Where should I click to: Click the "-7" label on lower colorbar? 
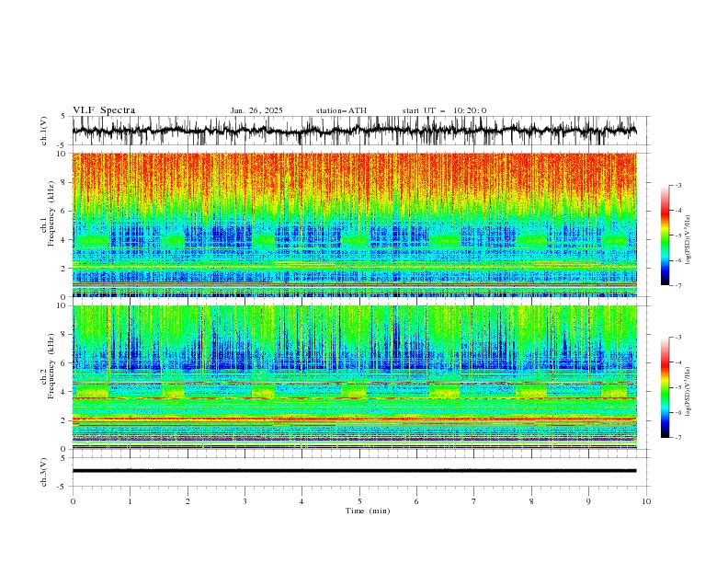click(678, 438)
